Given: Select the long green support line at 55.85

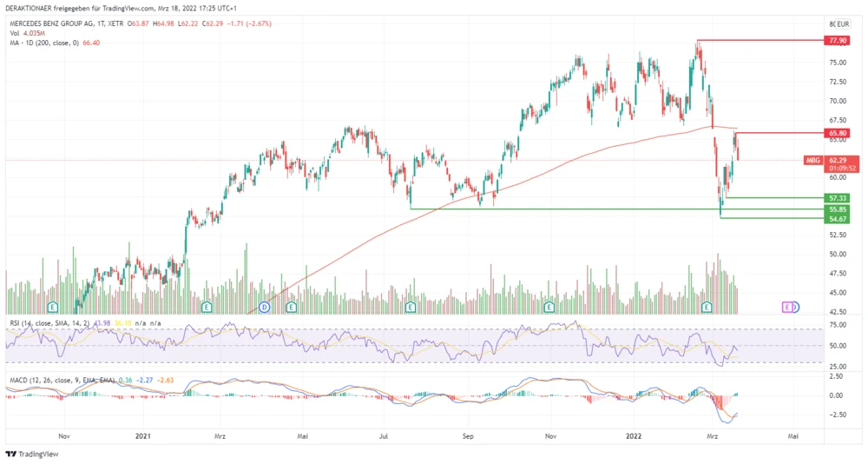Looking at the screenshot, I should 616,209.
